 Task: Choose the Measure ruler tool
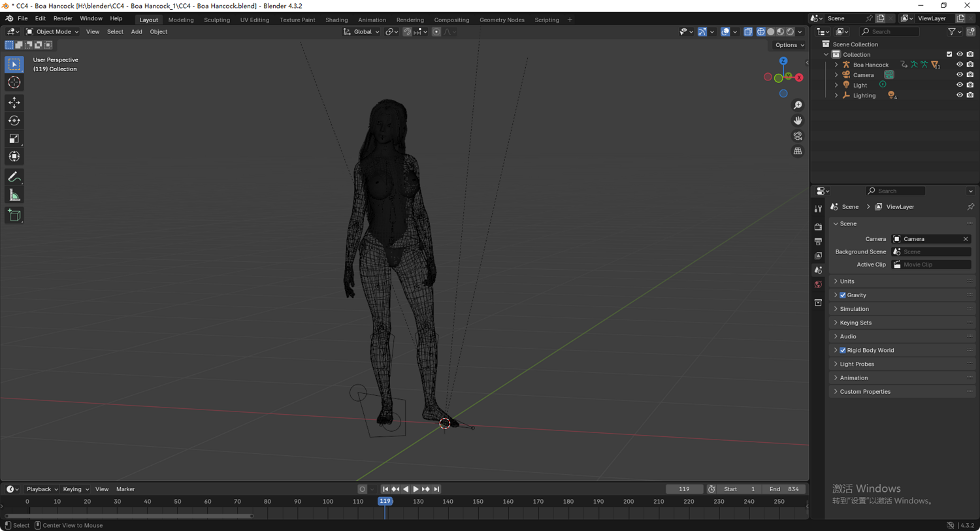point(14,195)
